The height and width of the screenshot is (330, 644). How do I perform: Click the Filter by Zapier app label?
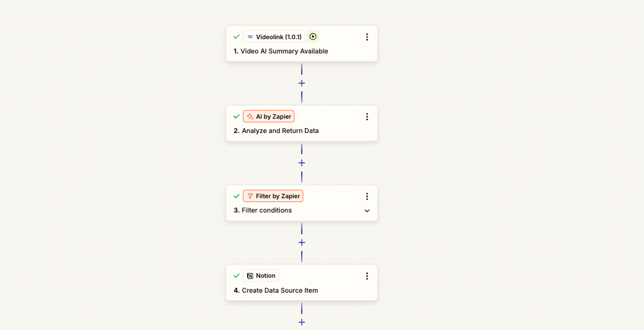click(278, 196)
